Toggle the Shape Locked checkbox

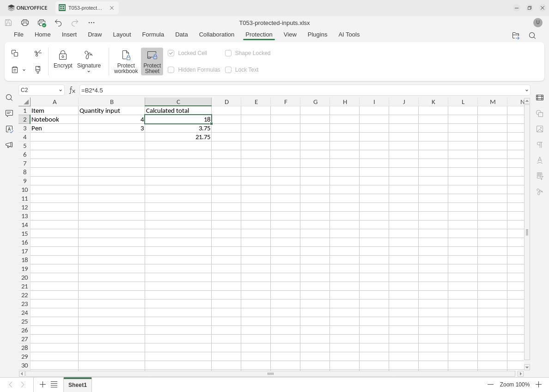(x=228, y=53)
